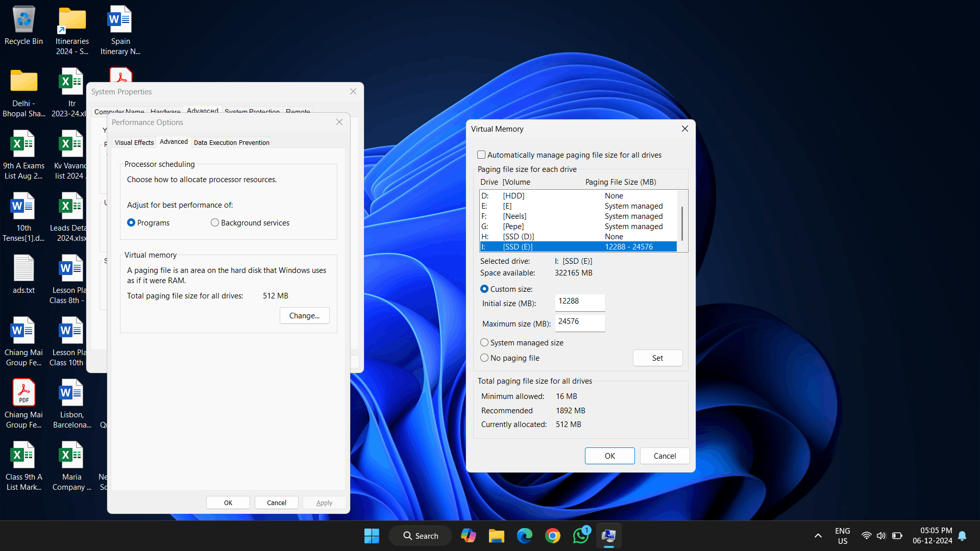Open the Data Execution Prevention tab

(231, 142)
